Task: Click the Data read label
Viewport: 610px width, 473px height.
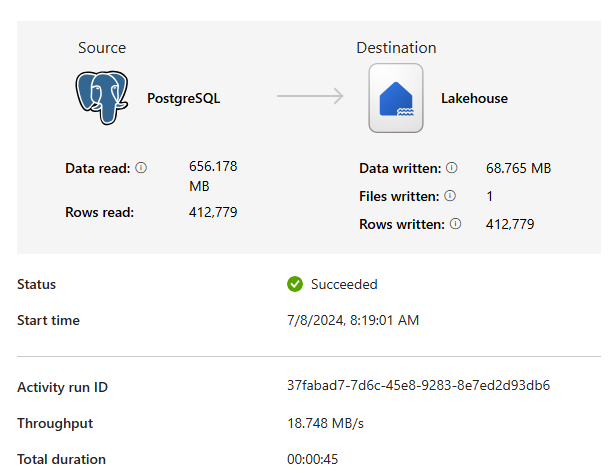Action: (98, 168)
